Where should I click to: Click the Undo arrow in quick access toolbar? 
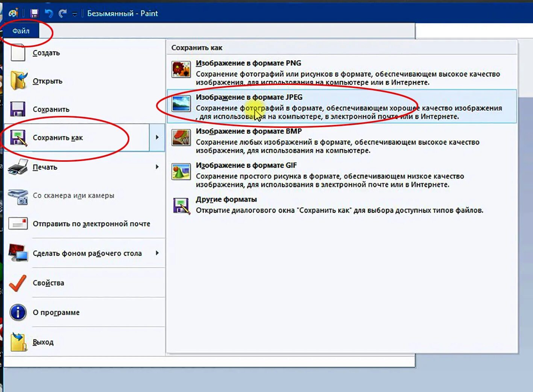pyautogui.click(x=49, y=14)
